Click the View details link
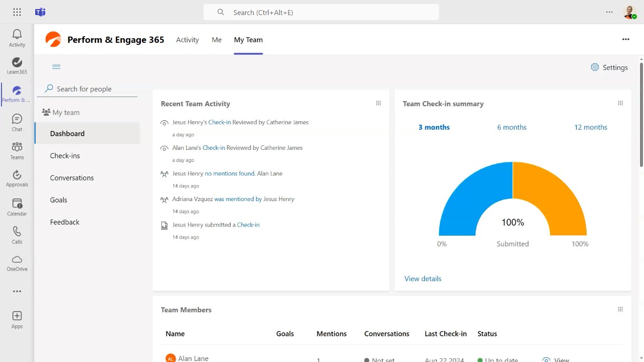The width and height of the screenshot is (644, 362). click(x=423, y=279)
